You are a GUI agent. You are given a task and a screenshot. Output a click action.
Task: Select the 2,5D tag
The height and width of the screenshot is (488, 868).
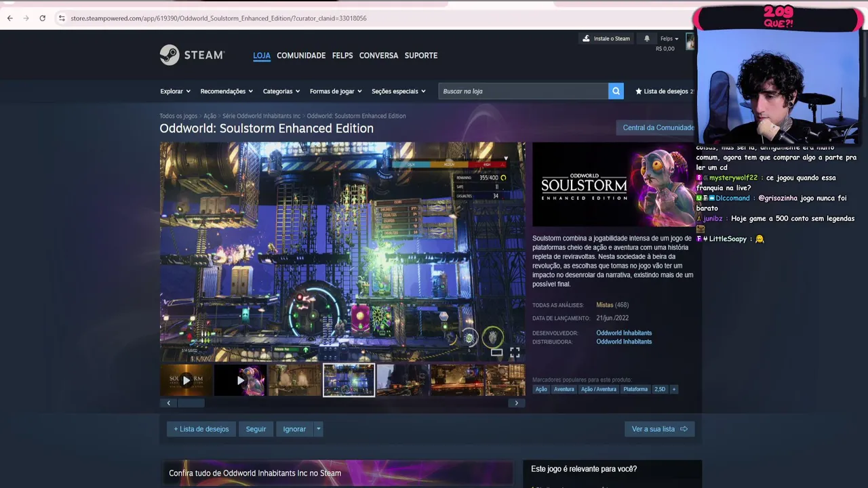pos(660,389)
